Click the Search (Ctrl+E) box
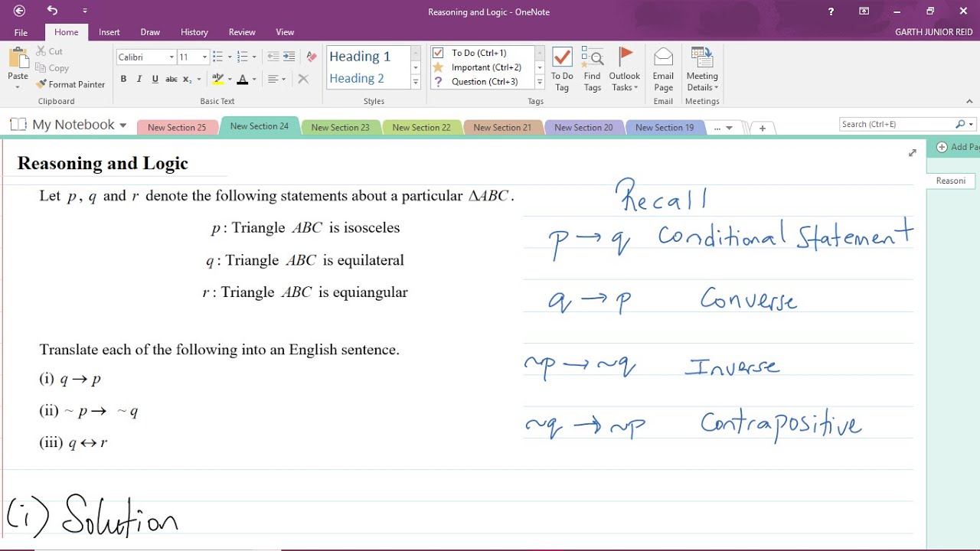 896,124
